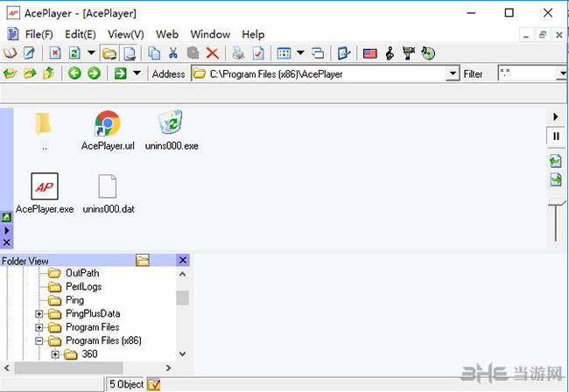
Task: Select the OutPath folder in tree
Action: point(82,273)
